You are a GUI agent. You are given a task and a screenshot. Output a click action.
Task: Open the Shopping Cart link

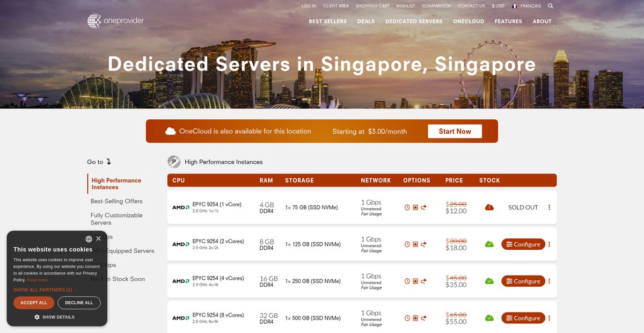(372, 6)
